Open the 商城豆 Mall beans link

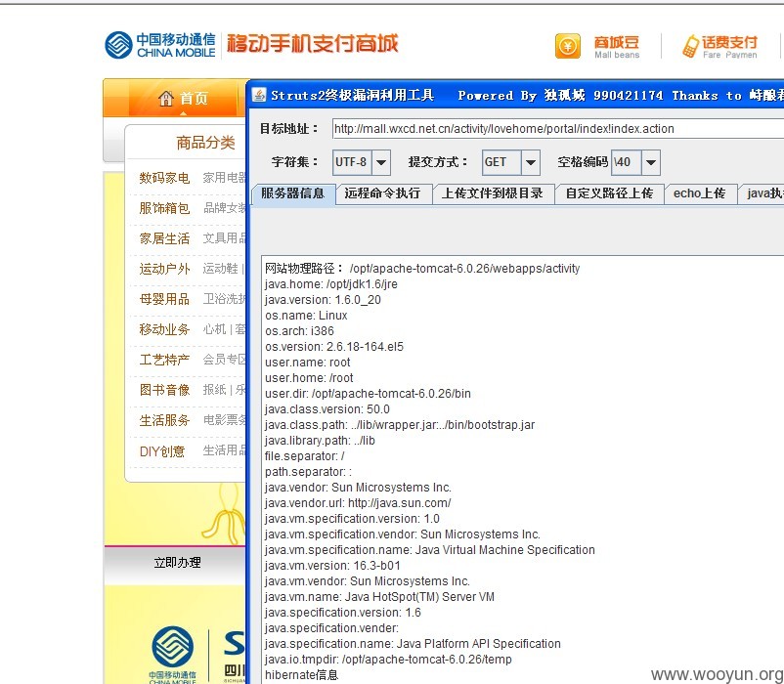pyautogui.click(x=617, y=47)
